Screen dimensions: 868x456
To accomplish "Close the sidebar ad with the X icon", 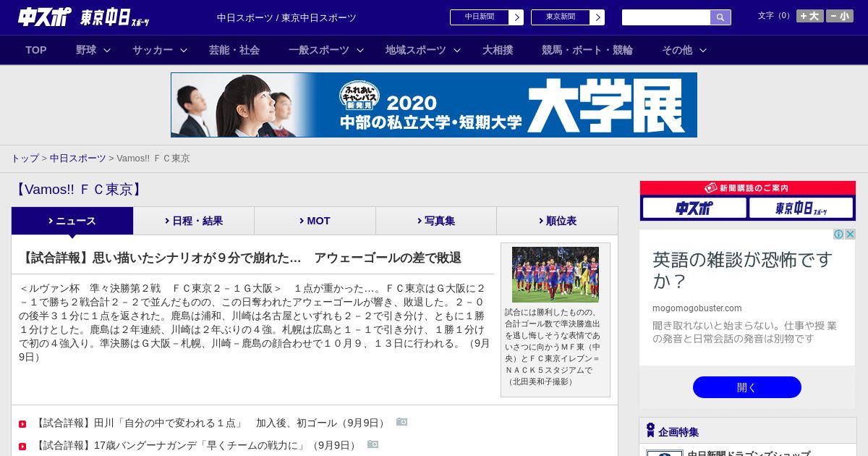I will [851, 234].
